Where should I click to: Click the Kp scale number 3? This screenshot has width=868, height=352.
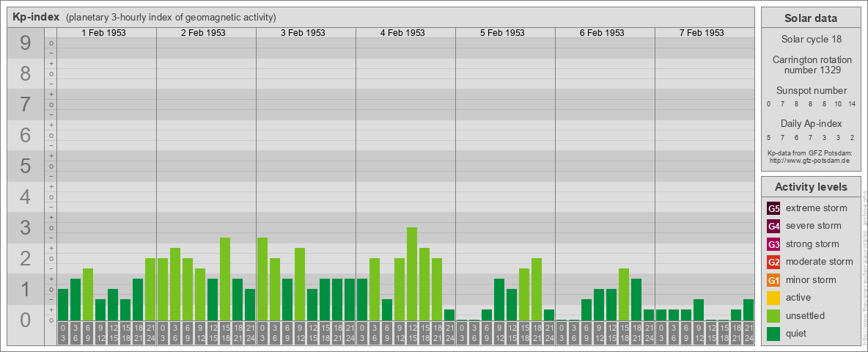point(26,227)
